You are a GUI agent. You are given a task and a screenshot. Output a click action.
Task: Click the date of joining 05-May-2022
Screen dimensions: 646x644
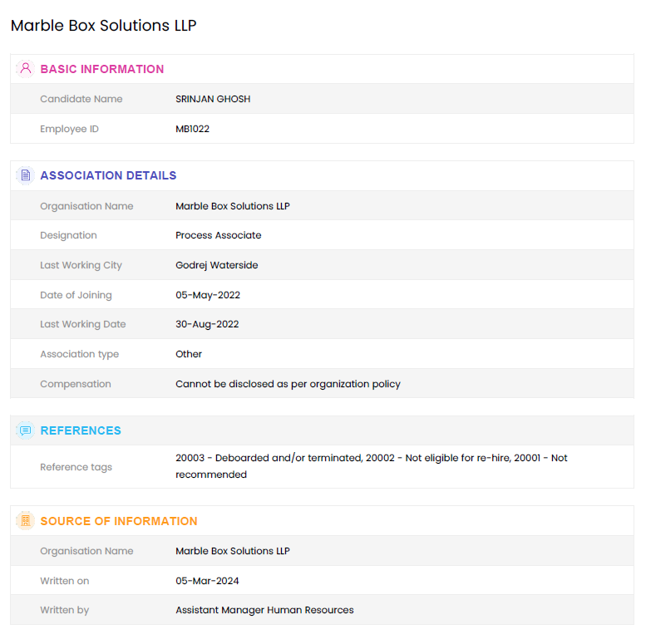208,295
